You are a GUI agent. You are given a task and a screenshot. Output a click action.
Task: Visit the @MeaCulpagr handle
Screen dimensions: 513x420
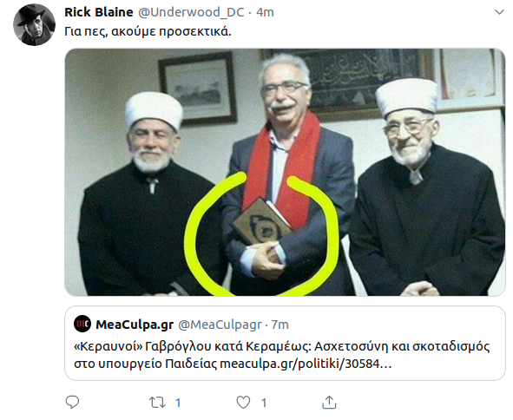tap(220, 325)
